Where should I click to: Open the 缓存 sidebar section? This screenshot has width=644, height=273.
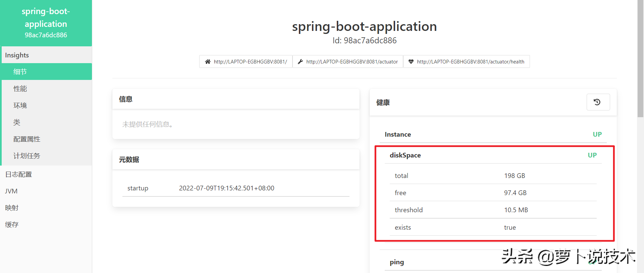[x=46, y=225]
